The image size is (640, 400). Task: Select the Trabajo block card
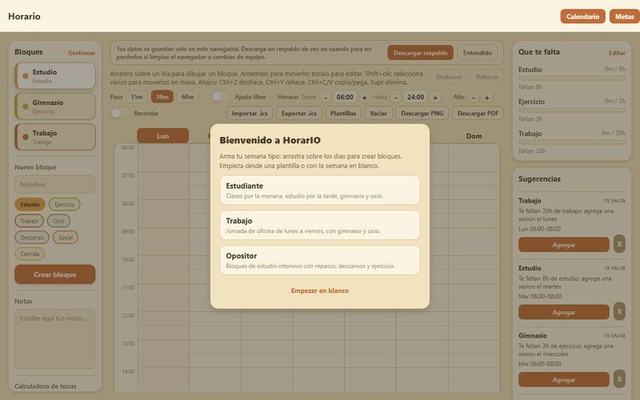pyautogui.click(x=55, y=137)
